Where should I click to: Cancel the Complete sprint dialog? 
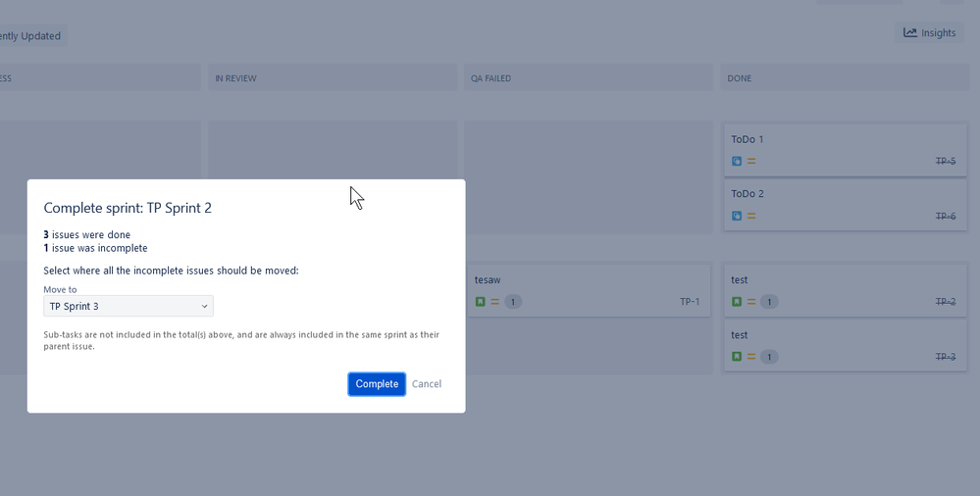coord(427,384)
